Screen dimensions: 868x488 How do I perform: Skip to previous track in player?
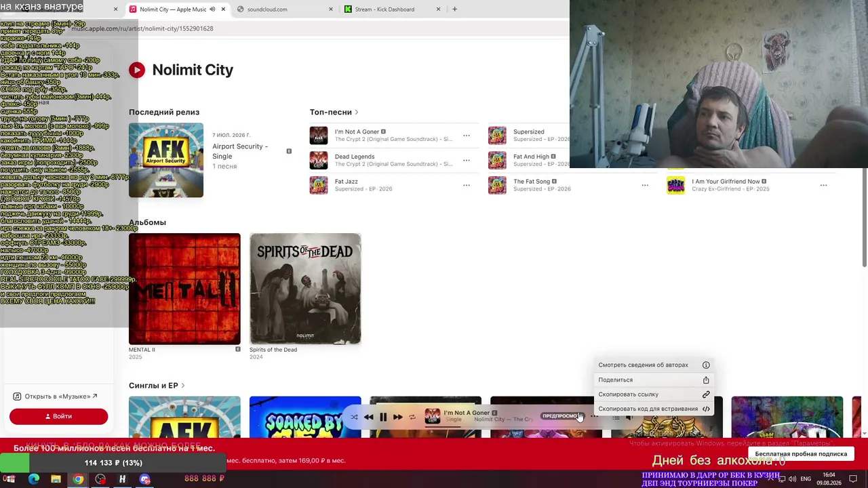pos(368,417)
